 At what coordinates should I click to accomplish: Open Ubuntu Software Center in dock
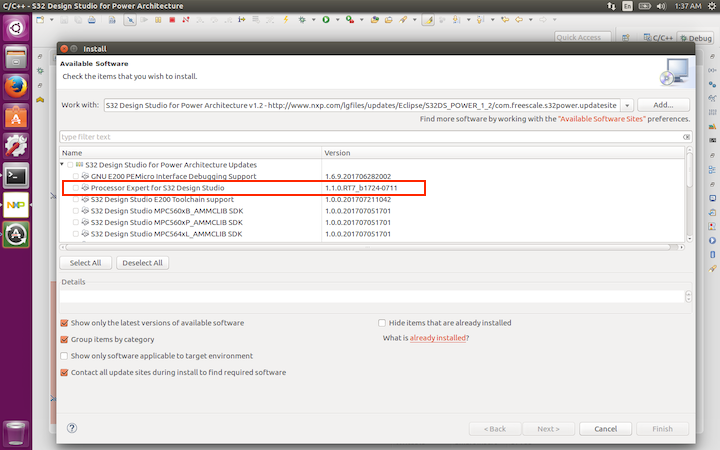click(16, 117)
